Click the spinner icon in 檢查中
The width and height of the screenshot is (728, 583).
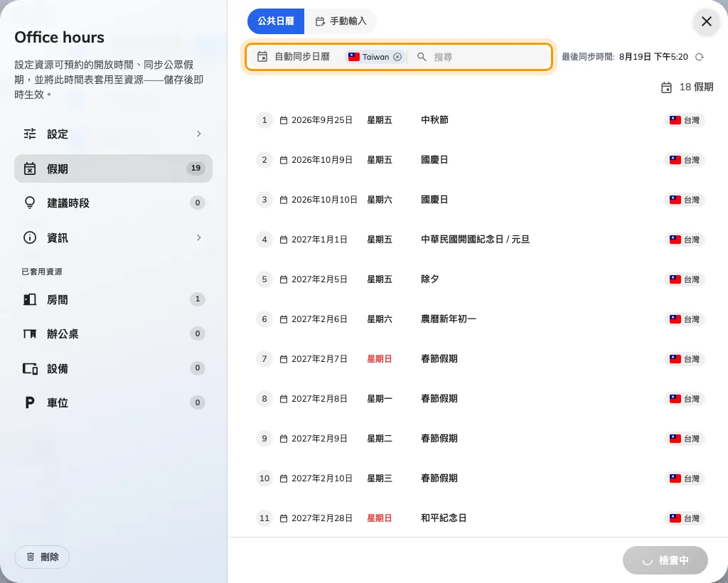pyautogui.click(x=647, y=560)
